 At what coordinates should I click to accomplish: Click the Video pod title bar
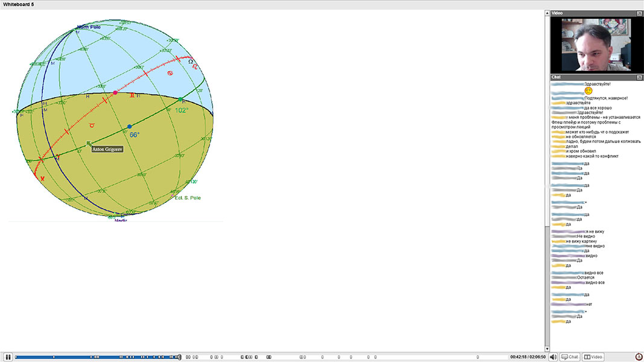591,13
